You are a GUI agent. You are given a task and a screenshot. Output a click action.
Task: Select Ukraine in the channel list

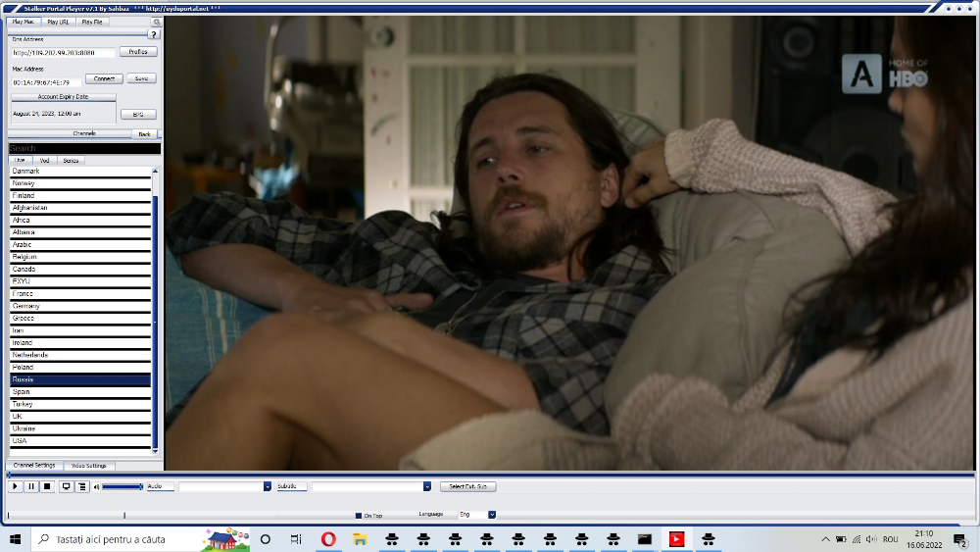(x=80, y=428)
